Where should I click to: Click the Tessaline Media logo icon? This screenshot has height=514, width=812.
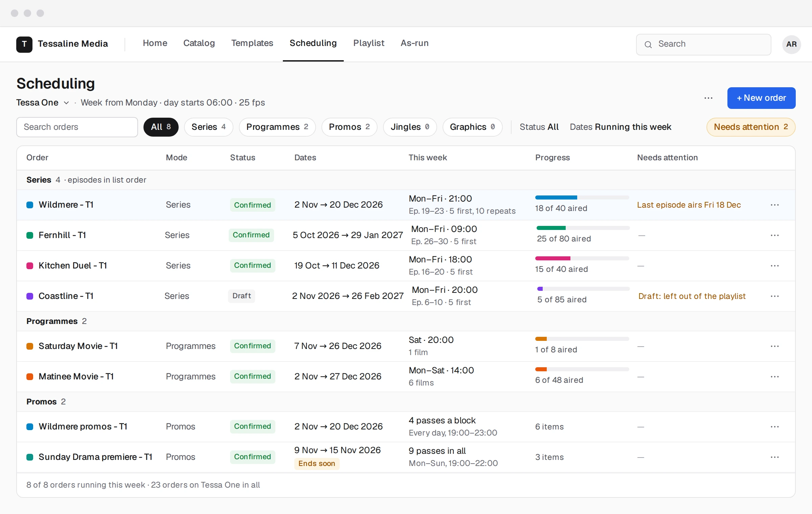coord(24,44)
